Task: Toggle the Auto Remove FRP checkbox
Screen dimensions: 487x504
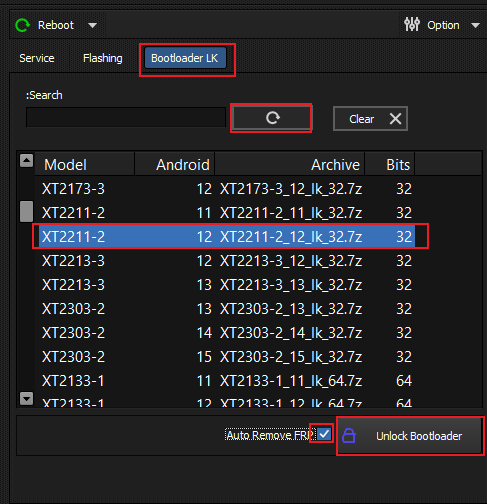Action: click(x=324, y=434)
